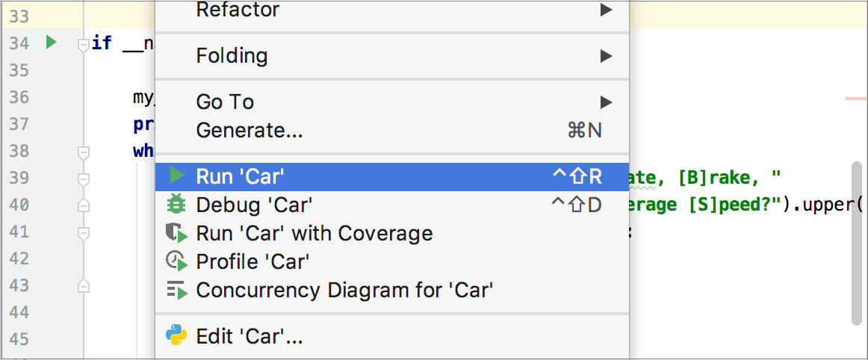
Task: Click the green run gutter arrow on line 34
Action: click(52, 42)
